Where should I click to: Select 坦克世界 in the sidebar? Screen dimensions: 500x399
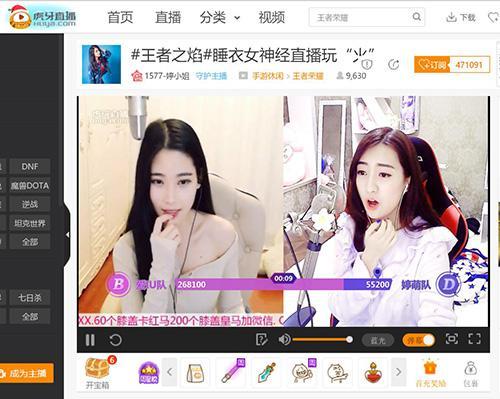pos(30,223)
